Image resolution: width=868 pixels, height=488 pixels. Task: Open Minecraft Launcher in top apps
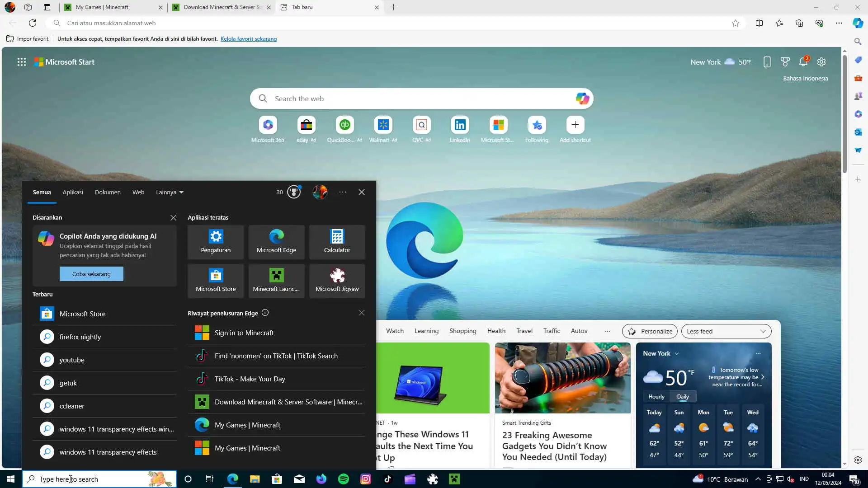[x=276, y=281]
